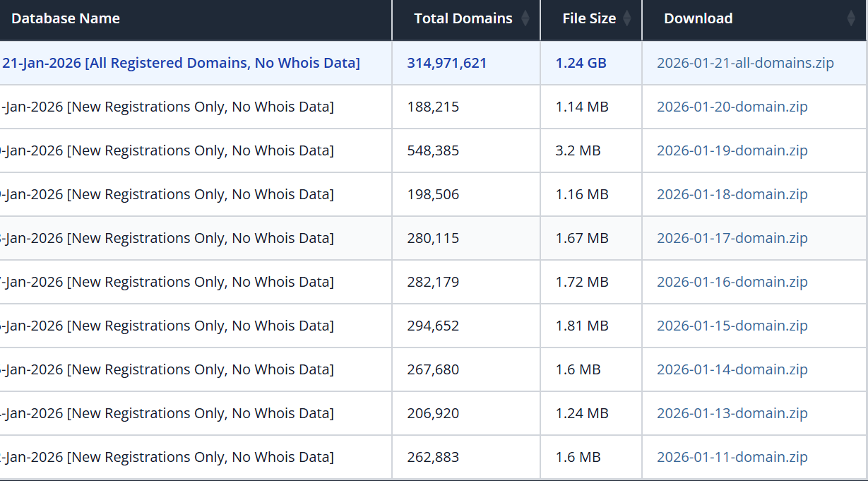Select the 1.81 MB file size
Image resolution: width=868 pixels, height=481 pixels.
(582, 326)
